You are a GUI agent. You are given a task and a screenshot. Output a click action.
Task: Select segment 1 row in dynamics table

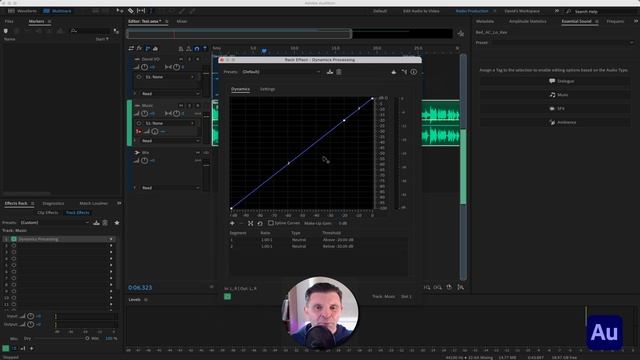[x=318, y=240]
